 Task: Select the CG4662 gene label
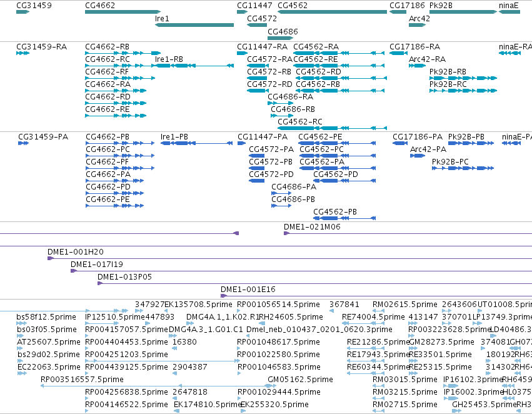tap(100, 6)
